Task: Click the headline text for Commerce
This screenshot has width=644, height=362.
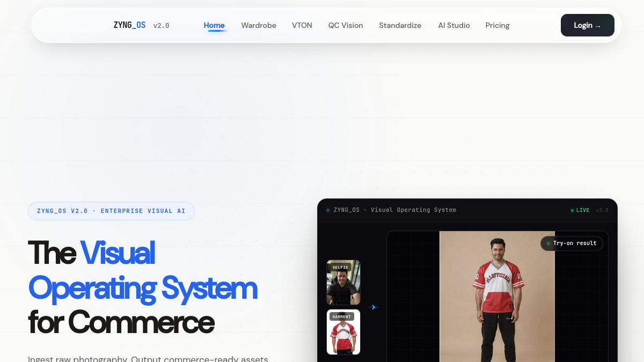Action: click(121, 322)
